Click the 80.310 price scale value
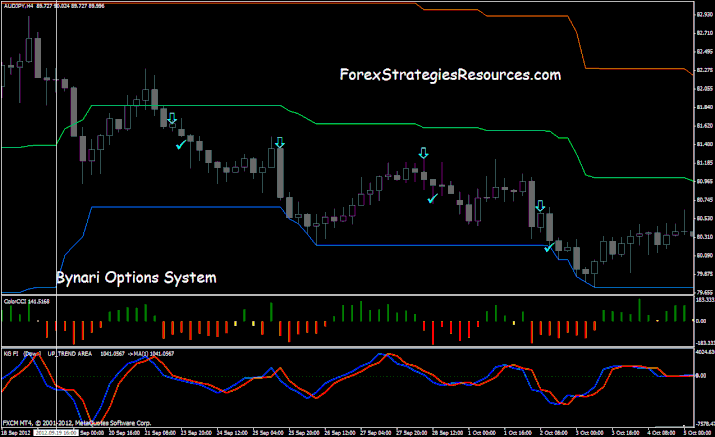This screenshot has width=715, height=437. click(x=705, y=237)
